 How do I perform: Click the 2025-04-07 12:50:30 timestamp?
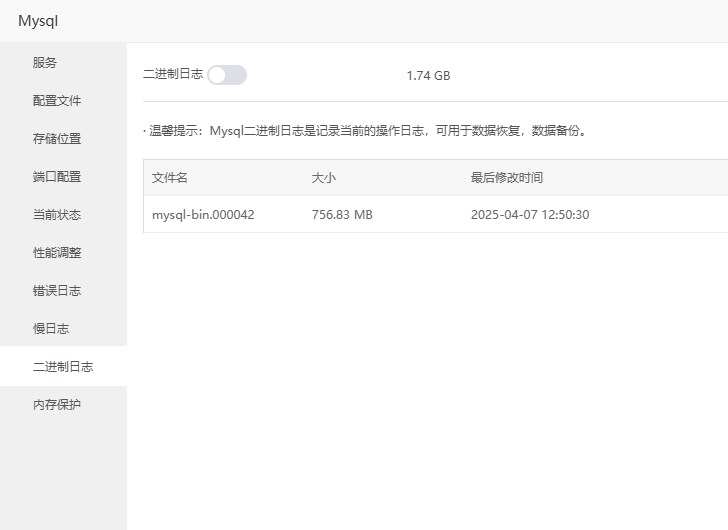(x=530, y=214)
